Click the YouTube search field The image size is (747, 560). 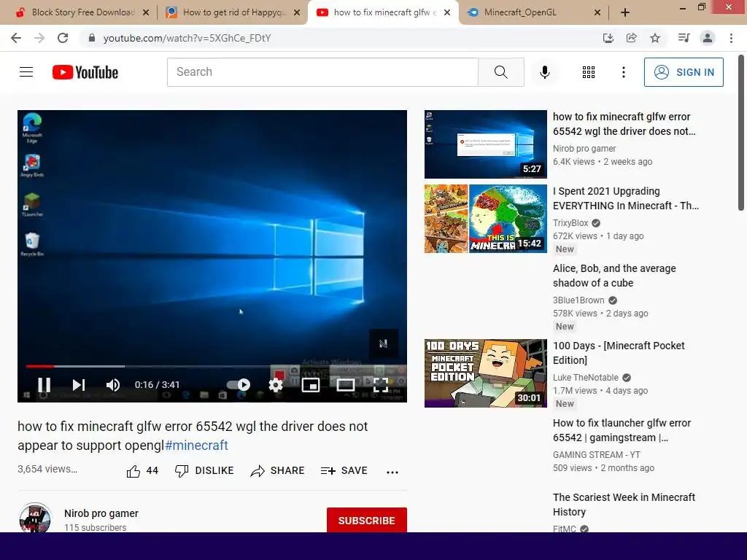(322, 72)
